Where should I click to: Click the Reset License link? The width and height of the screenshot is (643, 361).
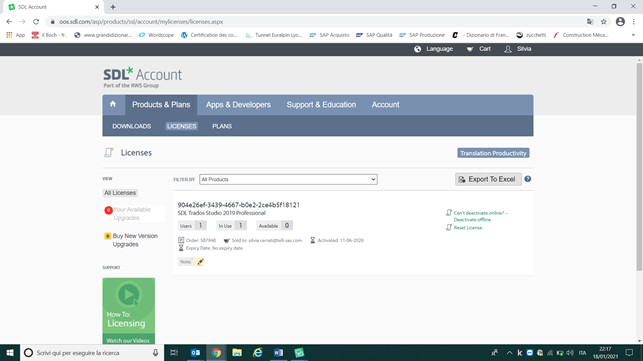[x=468, y=228]
